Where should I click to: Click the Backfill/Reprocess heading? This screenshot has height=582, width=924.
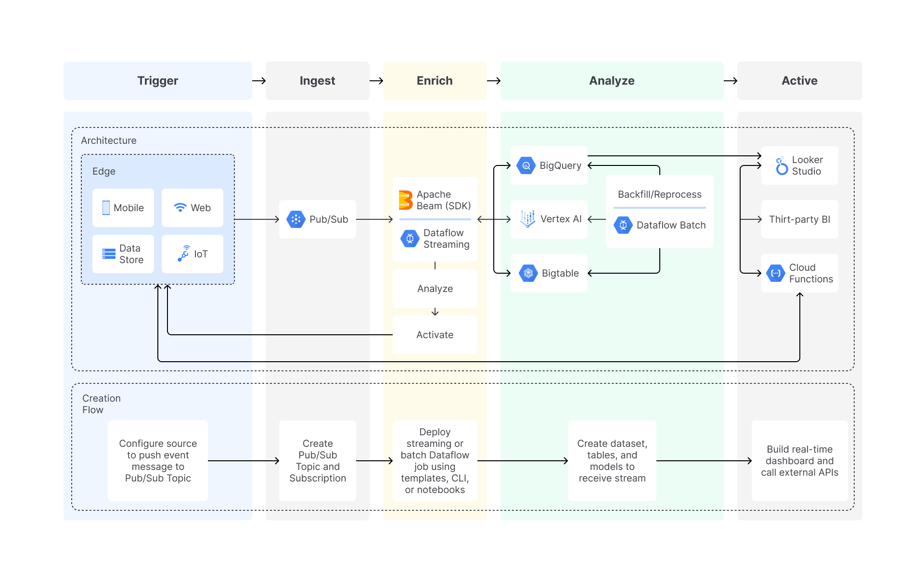(x=660, y=194)
